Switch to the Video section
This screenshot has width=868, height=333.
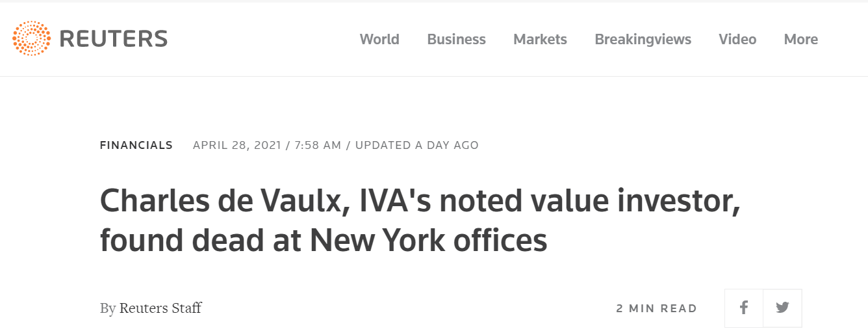coord(737,40)
